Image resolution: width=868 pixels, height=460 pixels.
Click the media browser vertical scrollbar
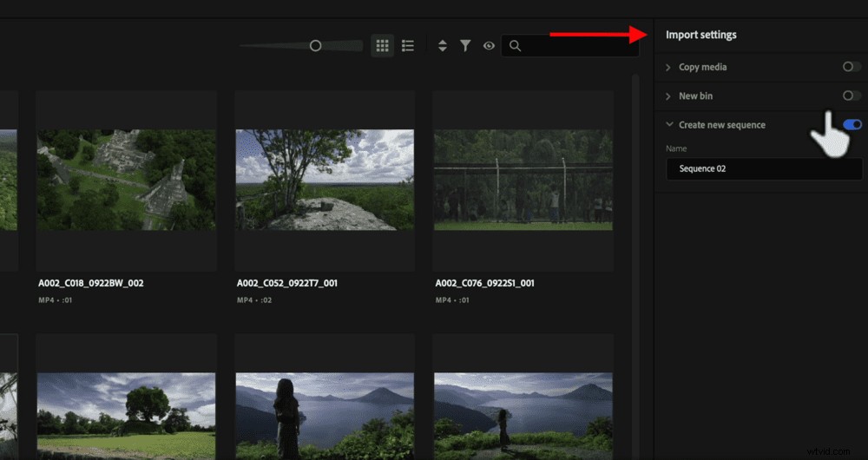[x=635, y=266]
